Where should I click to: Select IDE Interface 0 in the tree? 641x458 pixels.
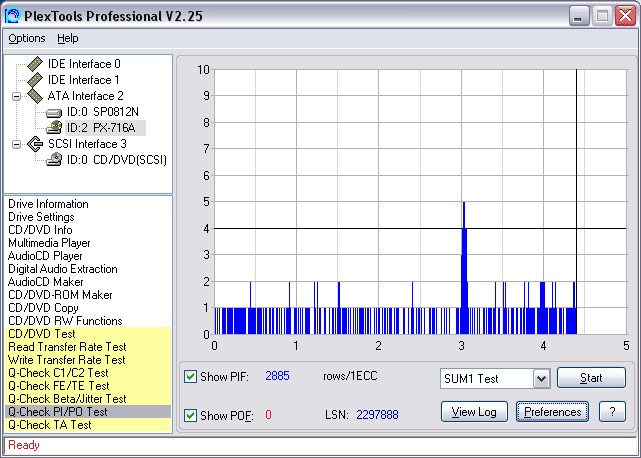tap(84, 64)
